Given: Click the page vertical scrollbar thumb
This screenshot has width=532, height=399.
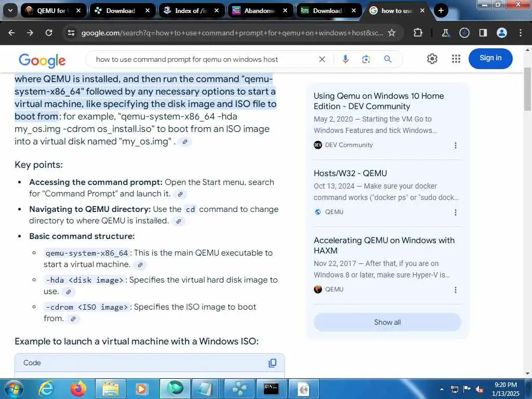Looking at the screenshot, I should pyautogui.click(x=528, y=89).
